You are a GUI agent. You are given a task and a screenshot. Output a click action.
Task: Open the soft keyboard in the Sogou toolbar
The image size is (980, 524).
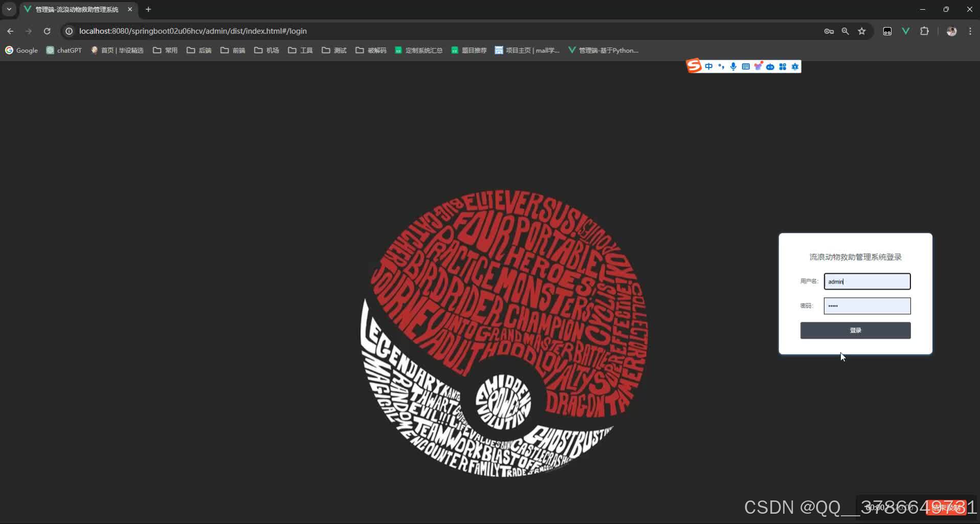[x=745, y=67]
